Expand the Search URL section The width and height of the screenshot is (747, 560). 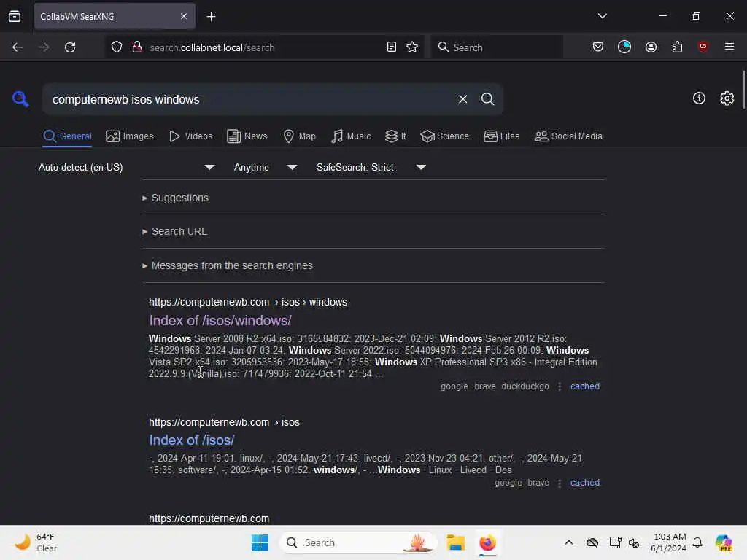tap(174, 231)
